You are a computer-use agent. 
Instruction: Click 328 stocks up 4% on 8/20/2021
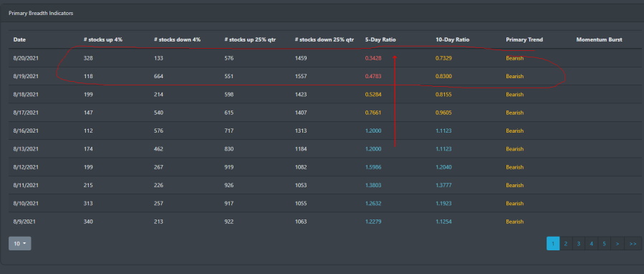click(88, 58)
